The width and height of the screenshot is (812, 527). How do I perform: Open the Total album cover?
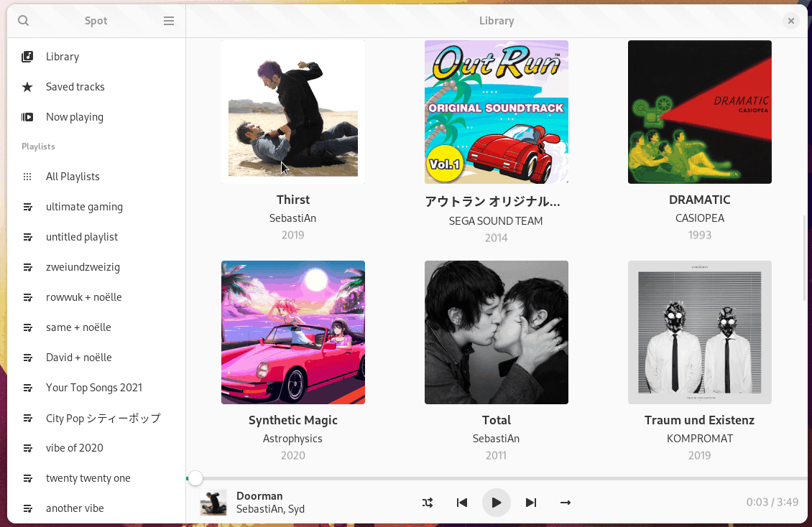coord(496,332)
